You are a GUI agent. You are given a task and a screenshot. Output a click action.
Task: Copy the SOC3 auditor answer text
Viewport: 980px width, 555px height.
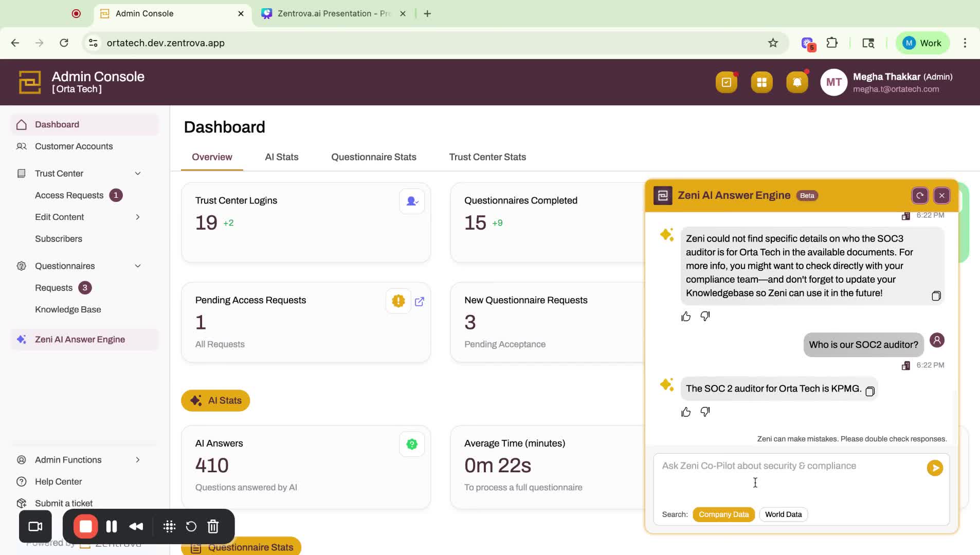(936, 295)
